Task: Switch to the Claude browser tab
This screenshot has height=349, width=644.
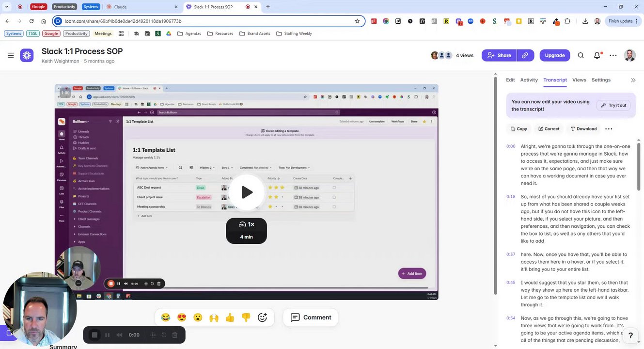Action: click(141, 7)
